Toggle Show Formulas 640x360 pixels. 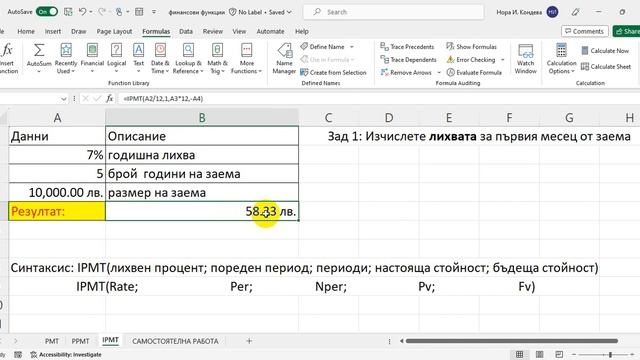471,47
